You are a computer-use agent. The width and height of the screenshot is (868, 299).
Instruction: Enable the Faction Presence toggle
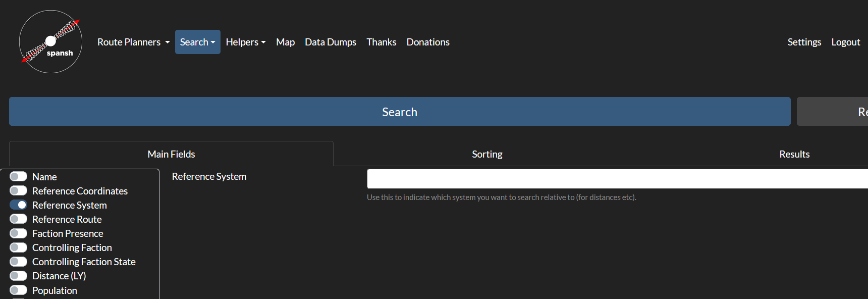point(19,233)
